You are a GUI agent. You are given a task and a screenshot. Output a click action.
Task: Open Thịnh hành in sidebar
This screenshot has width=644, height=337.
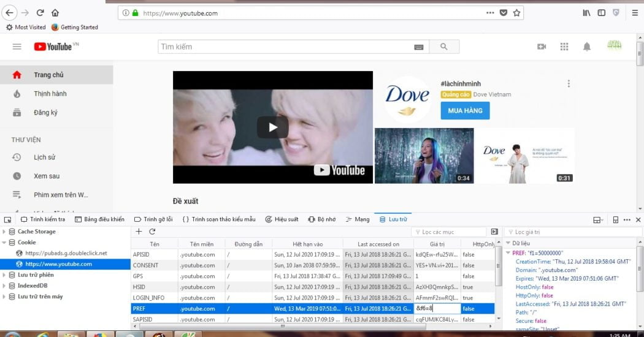(56, 94)
